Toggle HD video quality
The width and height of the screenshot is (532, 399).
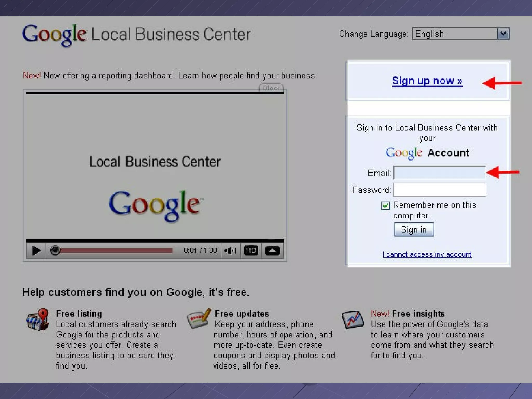[251, 250]
